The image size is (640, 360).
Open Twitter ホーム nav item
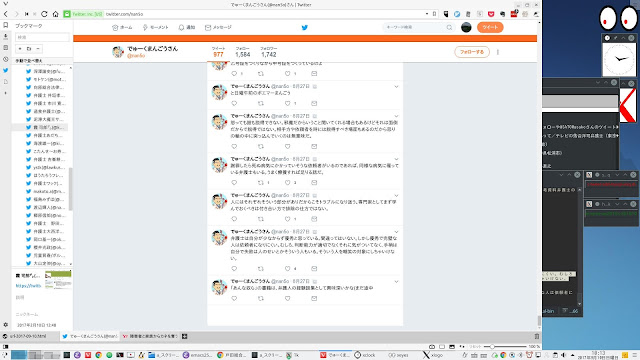point(122,27)
